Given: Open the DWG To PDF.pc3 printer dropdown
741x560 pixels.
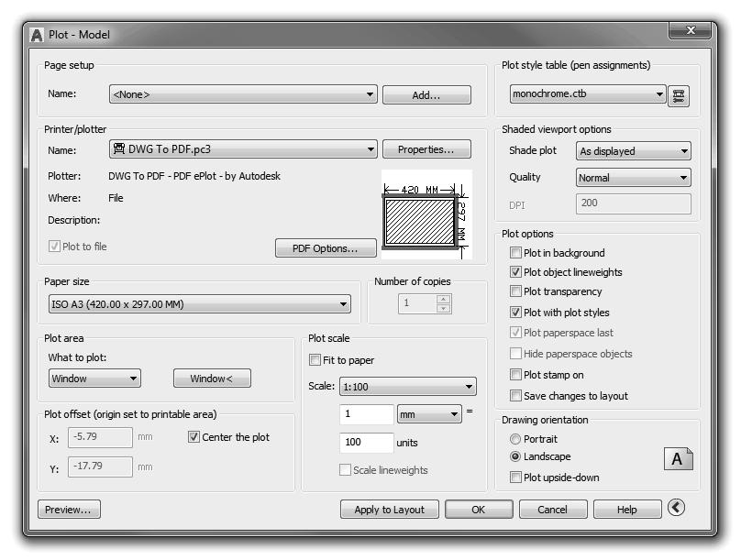Looking at the screenshot, I should click(x=243, y=149).
